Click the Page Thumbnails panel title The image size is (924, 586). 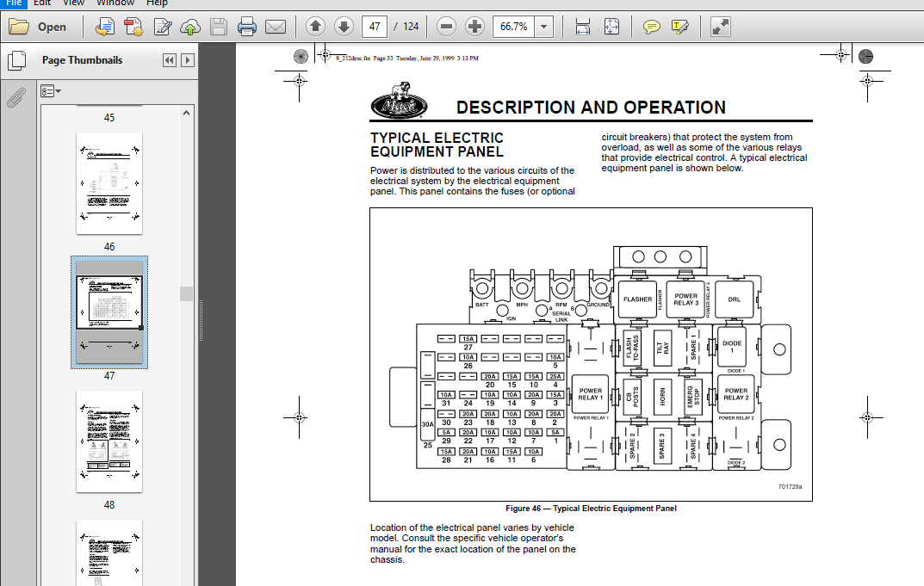pyautogui.click(x=82, y=60)
